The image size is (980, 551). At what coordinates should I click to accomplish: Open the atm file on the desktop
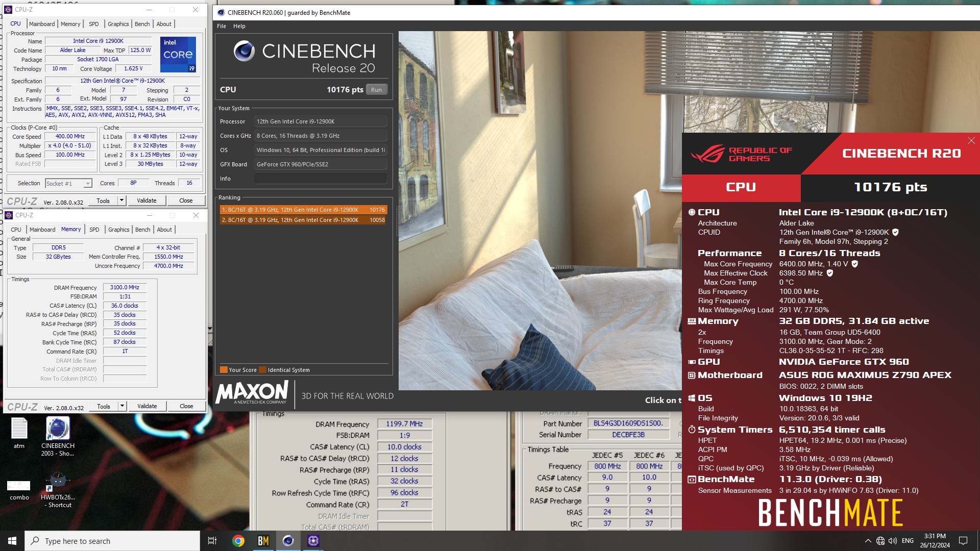point(19,433)
